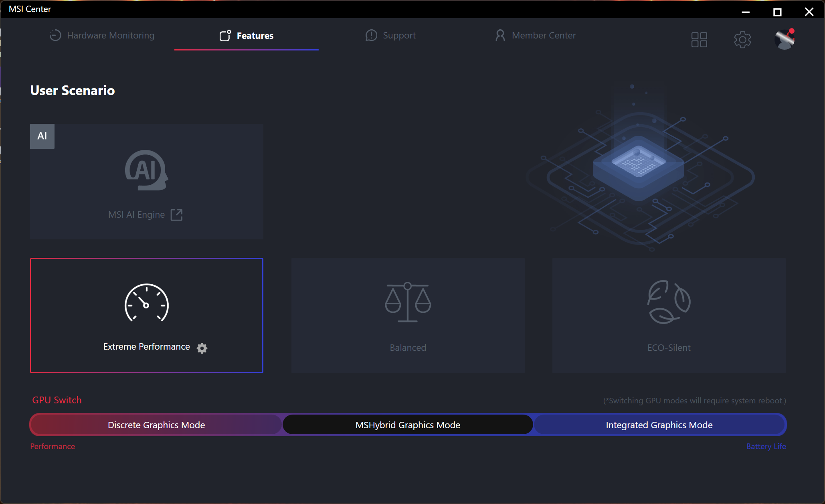Select MSHybrid Graphics Mode
The height and width of the screenshot is (504, 825).
[x=408, y=425]
